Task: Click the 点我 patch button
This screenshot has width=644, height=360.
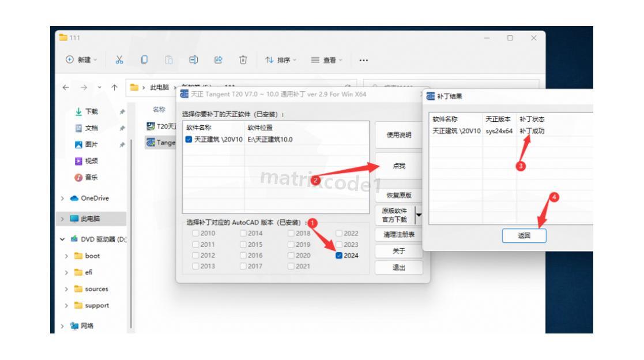Action: 399,166
